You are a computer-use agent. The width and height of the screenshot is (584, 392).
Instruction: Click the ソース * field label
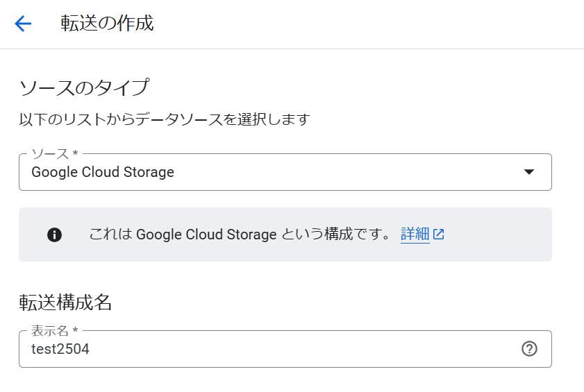pos(54,153)
